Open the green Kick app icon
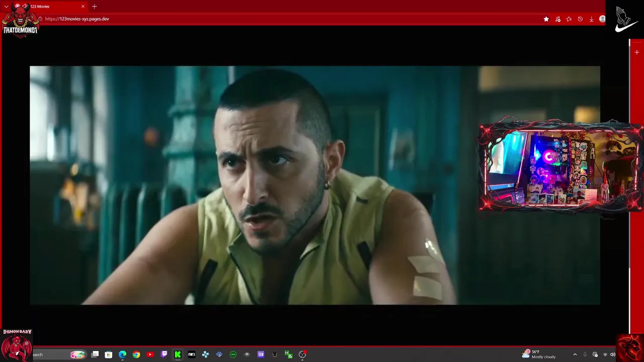The height and width of the screenshot is (362, 644). 178,354
